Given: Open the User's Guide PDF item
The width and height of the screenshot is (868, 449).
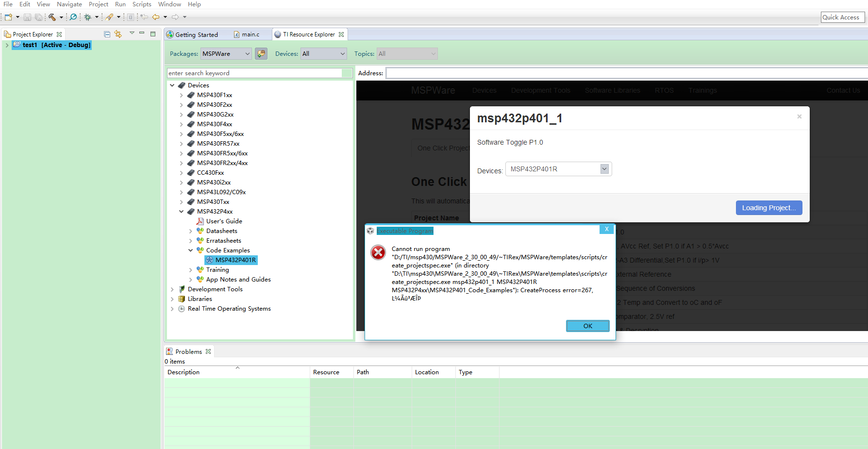Looking at the screenshot, I should (224, 221).
